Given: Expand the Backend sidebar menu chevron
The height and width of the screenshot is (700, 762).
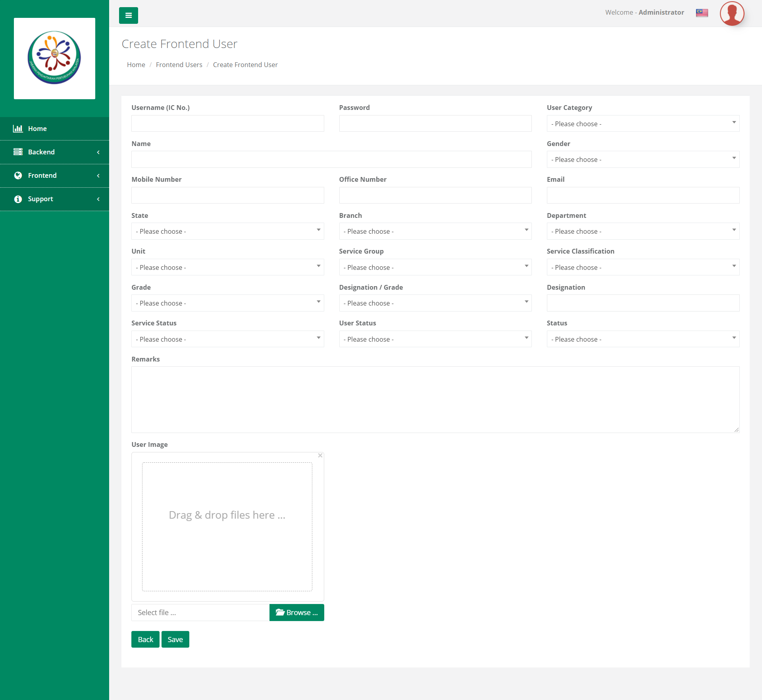Looking at the screenshot, I should [98, 152].
